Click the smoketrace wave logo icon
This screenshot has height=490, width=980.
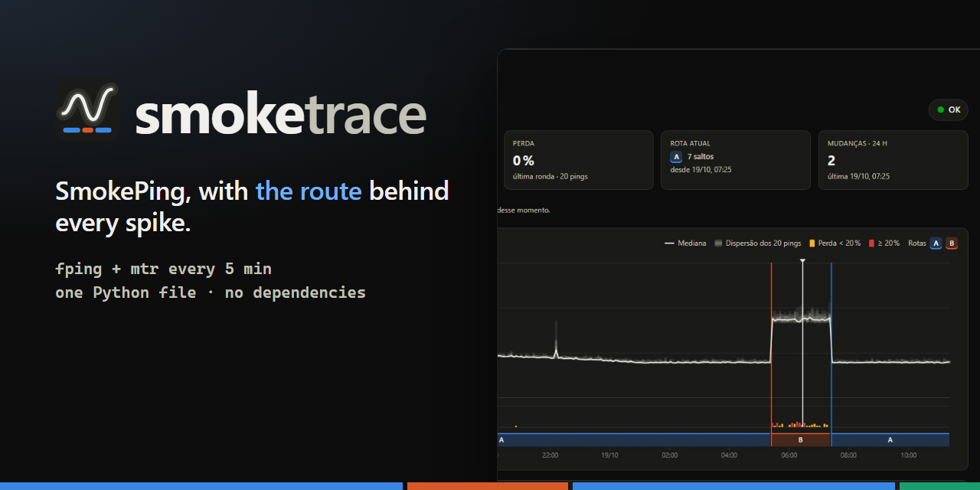click(87, 111)
